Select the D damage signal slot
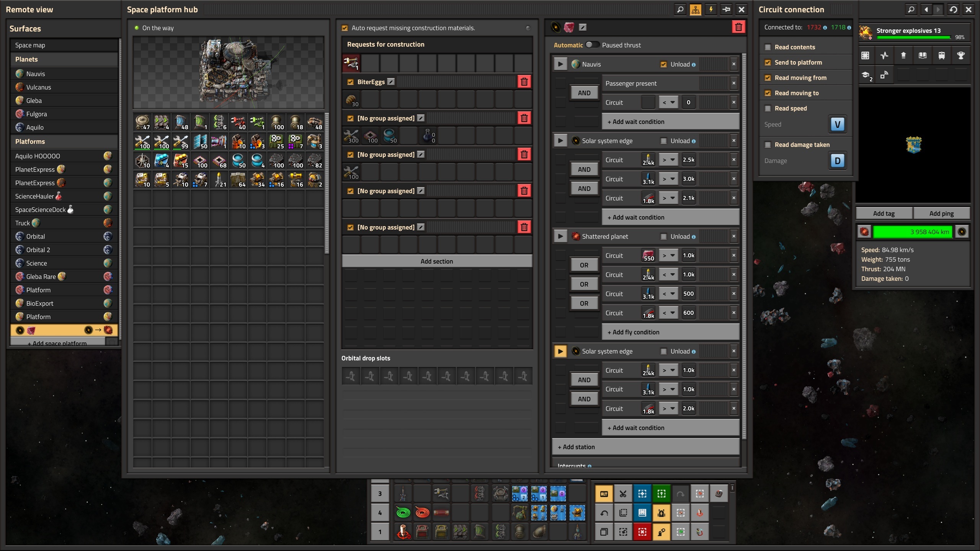Screen dimensions: 980x551 pos(837,161)
